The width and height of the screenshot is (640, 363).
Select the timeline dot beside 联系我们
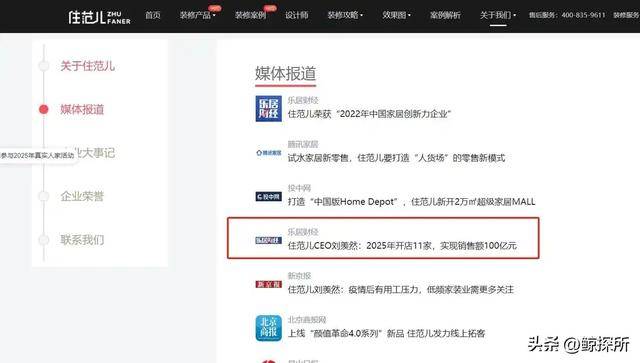pos(44,240)
